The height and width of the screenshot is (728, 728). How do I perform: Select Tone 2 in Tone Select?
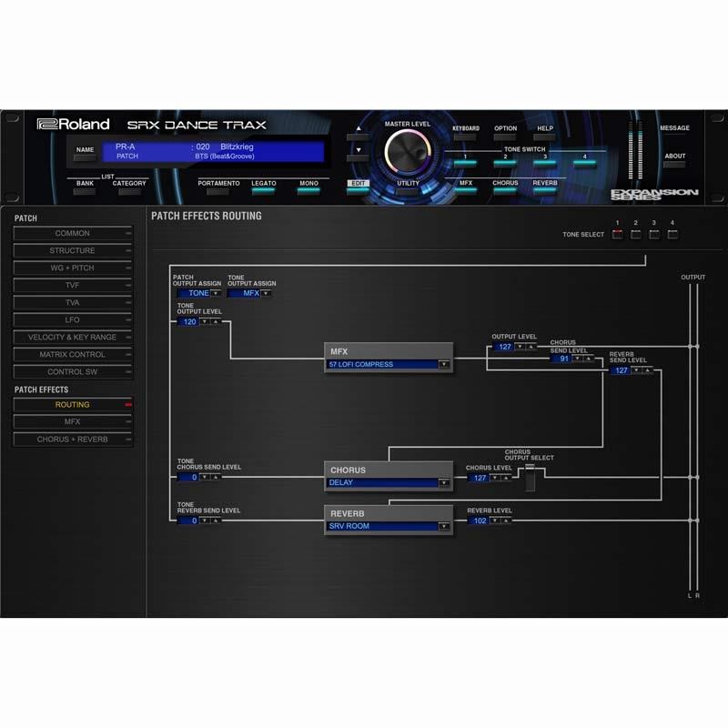[x=635, y=234]
